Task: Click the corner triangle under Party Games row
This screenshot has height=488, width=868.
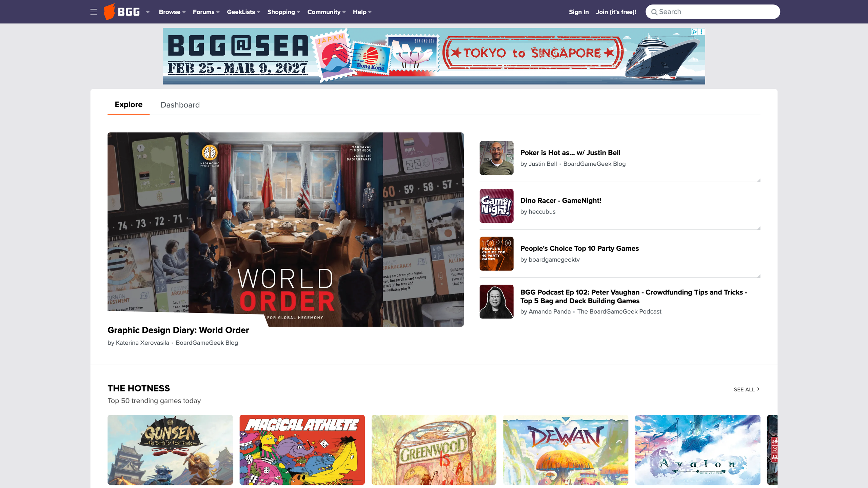Action: (759, 276)
